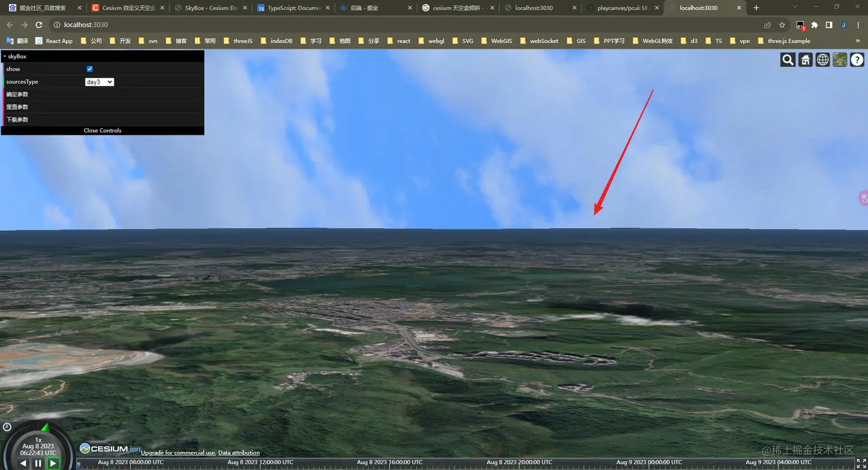Click timeline at Aug 8 2023 16:00:00 UTC

(x=389, y=463)
